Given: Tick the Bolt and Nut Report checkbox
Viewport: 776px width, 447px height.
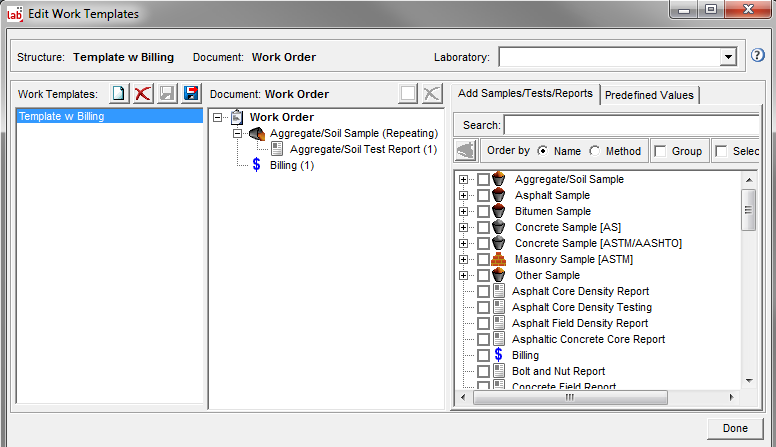Looking at the screenshot, I should pyautogui.click(x=484, y=371).
